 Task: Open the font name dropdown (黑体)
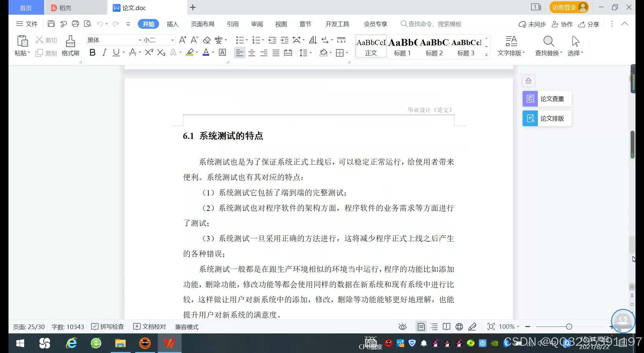(x=140, y=40)
